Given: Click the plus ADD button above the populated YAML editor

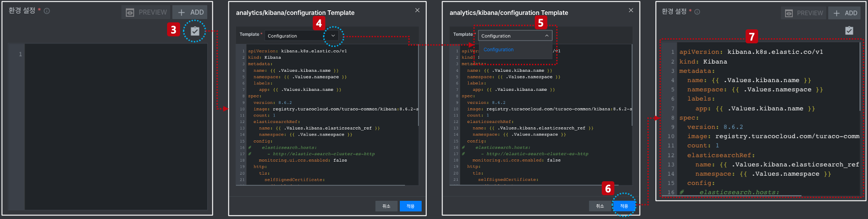Looking at the screenshot, I should click(x=845, y=13).
